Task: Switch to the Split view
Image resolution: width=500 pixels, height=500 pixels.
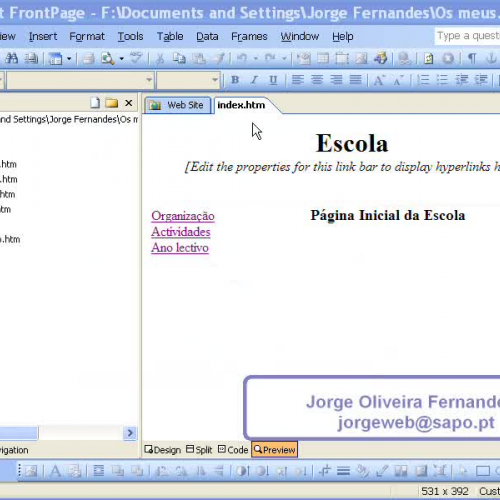Action: click(x=199, y=450)
